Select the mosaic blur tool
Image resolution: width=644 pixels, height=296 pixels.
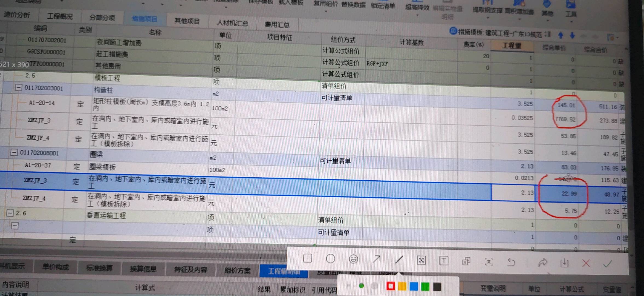(x=421, y=260)
